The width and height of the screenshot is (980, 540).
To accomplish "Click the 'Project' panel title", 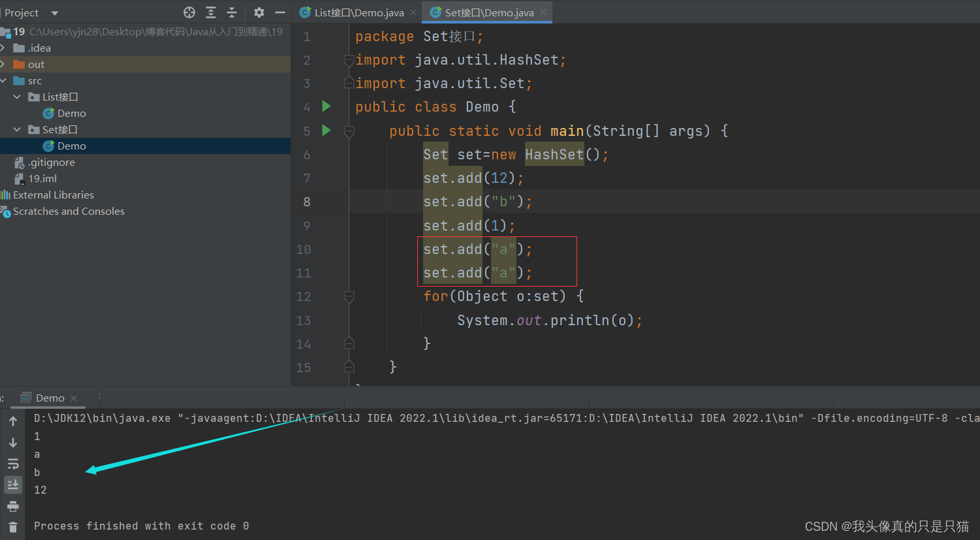I will click(x=22, y=13).
